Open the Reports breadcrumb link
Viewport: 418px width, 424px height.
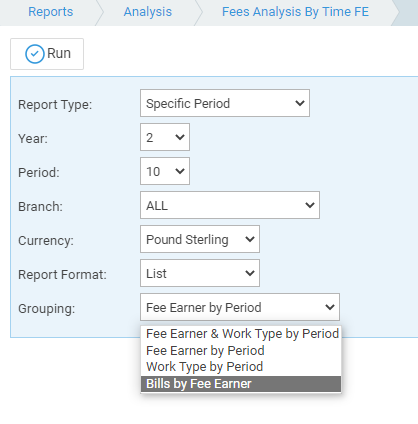pos(51,12)
